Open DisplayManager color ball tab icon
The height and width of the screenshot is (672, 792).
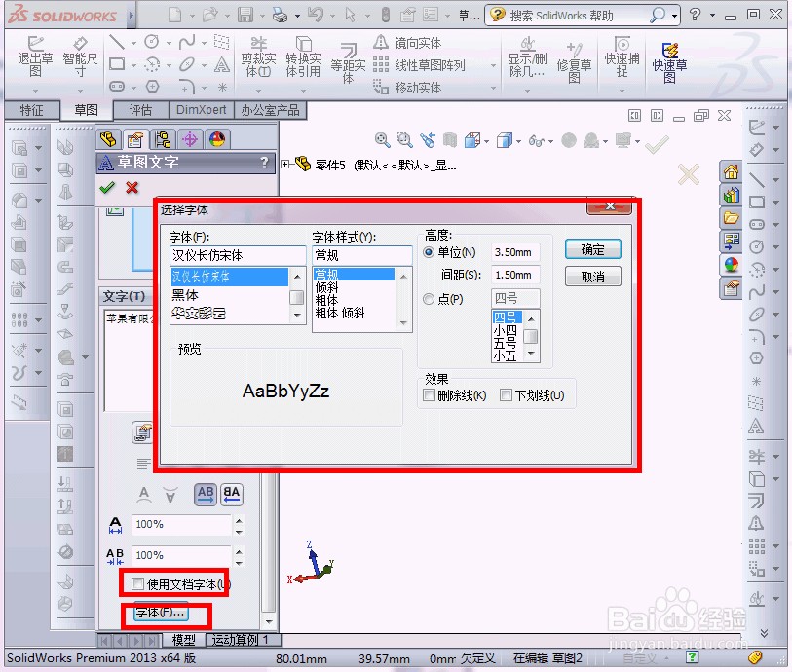[x=217, y=139]
